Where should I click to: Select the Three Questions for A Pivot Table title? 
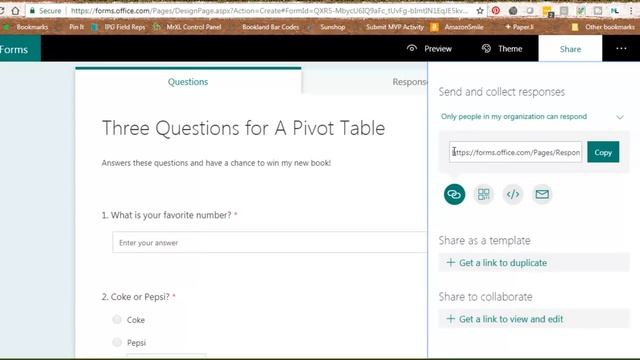tap(243, 128)
